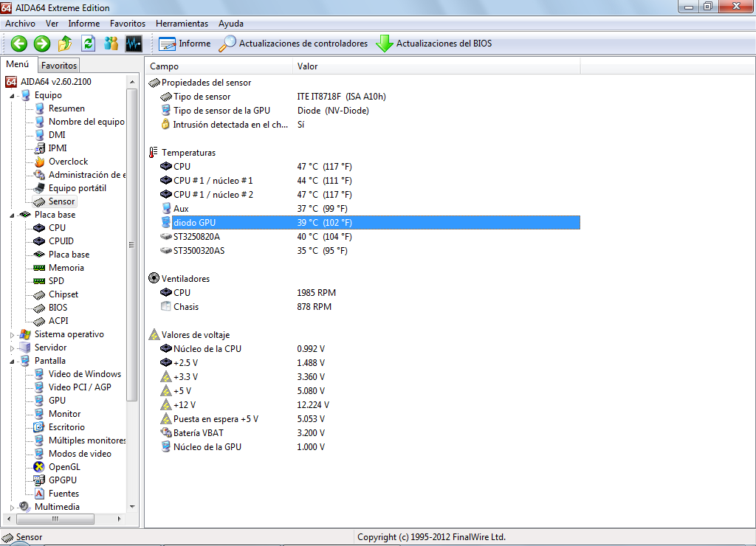This screenshot has width=756, height=546.
Task: Select Modos de video tree item
Action: [x=80, y=454]
